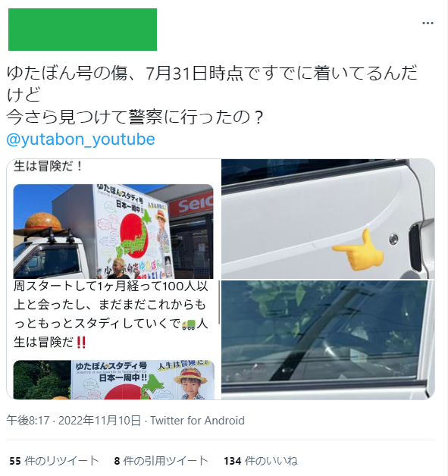
Task: View the 134 likes list
Action: tap(261, 461)
